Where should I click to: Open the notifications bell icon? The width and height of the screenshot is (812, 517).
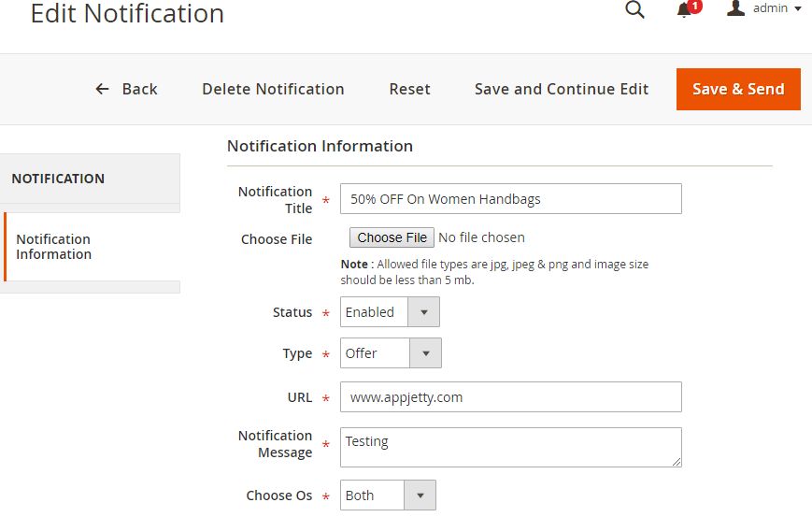tap(684, 10)
